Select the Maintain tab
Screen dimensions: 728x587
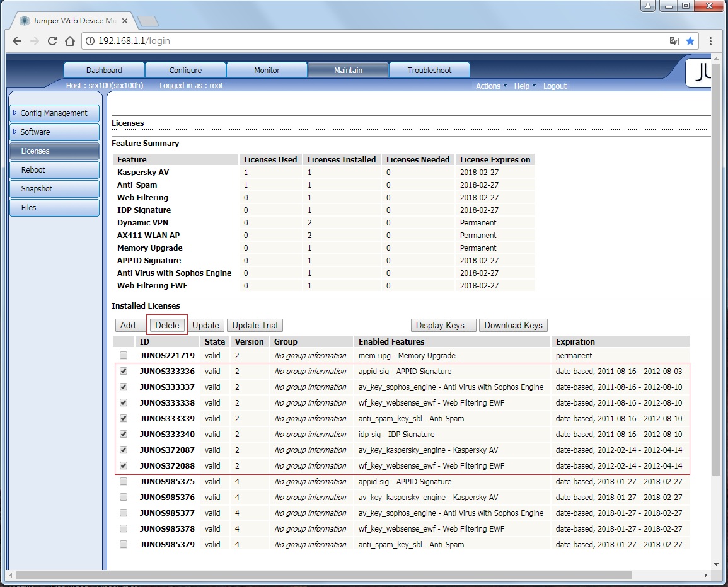(x=348, y=70)
